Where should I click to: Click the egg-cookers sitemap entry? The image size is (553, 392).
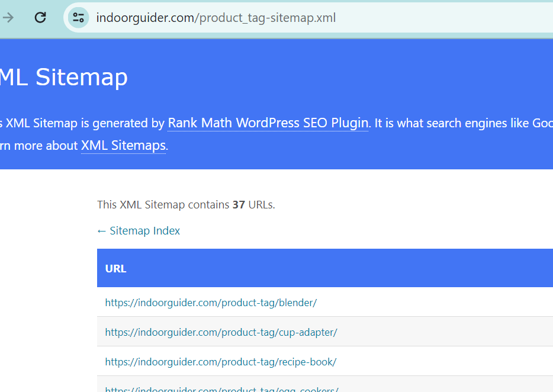point(221,388)
